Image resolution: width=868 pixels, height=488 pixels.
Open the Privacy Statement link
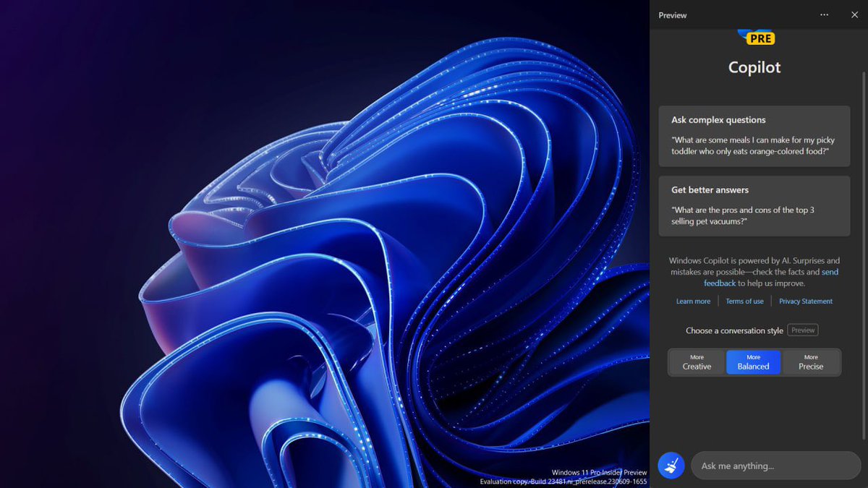[x=805, y=301]
